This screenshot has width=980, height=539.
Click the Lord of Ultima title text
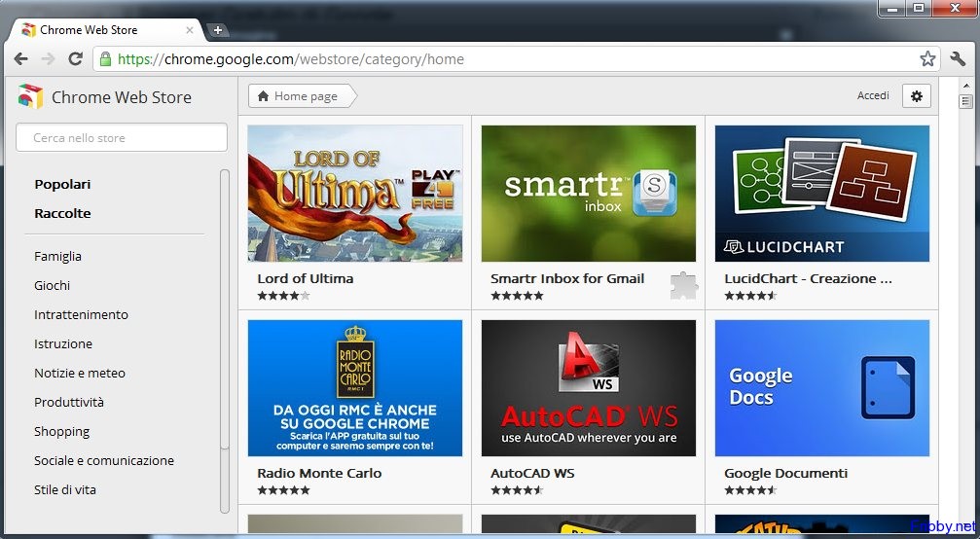click(x=305, y=279)
